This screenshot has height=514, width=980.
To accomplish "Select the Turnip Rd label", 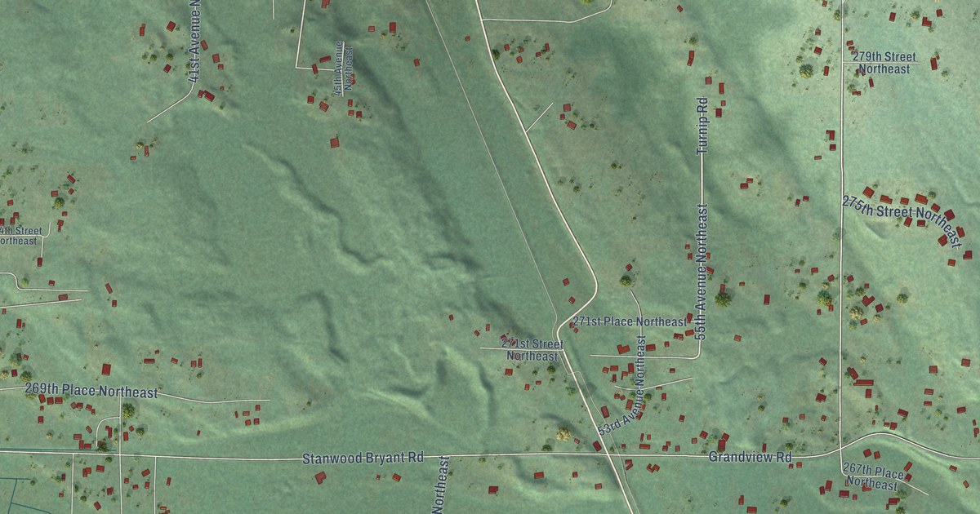I will coord(701,126).
